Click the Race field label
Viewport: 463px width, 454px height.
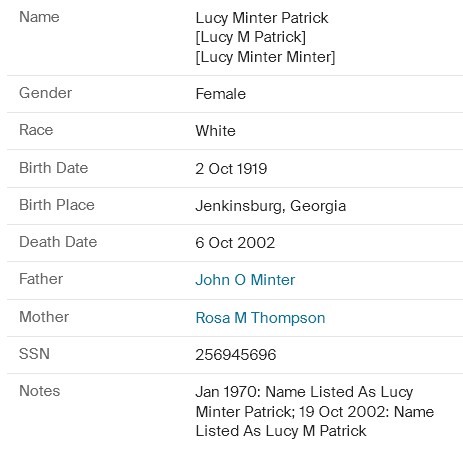tap(36, 130)
